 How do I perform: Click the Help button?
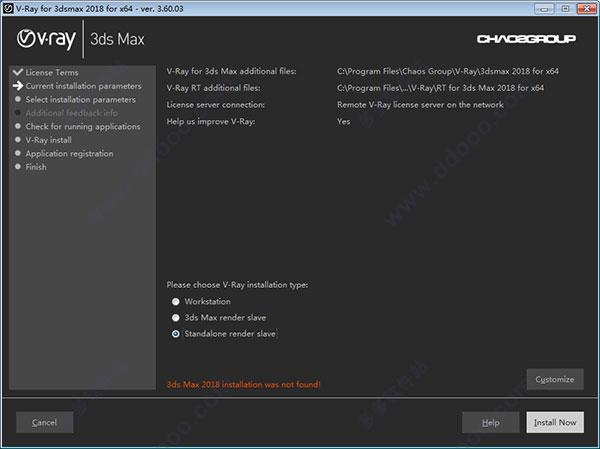pyautogui.click(x=490, y=422)
